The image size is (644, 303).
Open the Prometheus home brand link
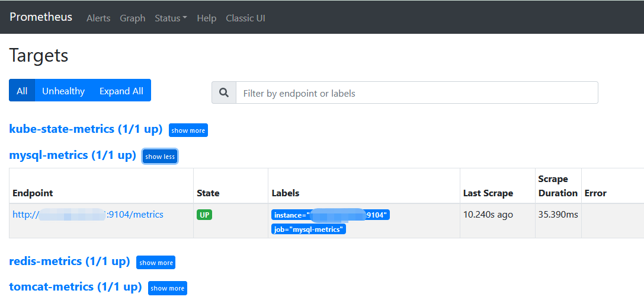41,17
